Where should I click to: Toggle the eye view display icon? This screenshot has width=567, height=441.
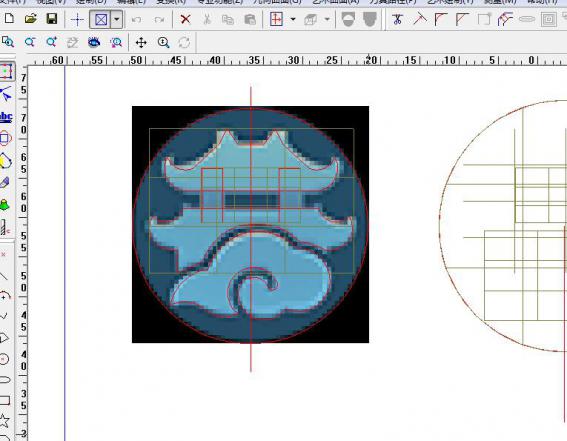click(x=94, y=43)
